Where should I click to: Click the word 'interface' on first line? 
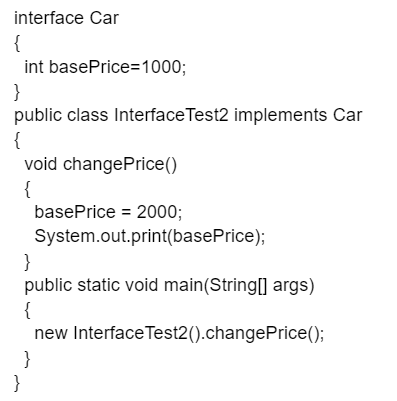[x=49, y=18]
